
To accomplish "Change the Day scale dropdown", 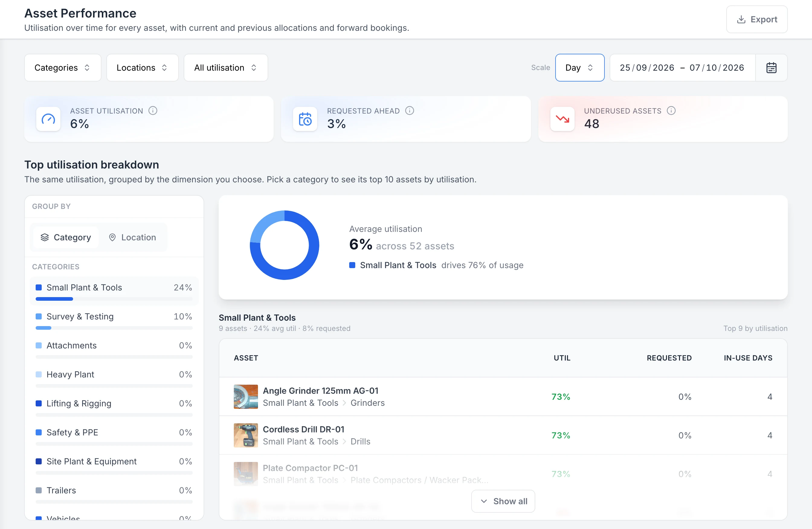I will 580,68.
